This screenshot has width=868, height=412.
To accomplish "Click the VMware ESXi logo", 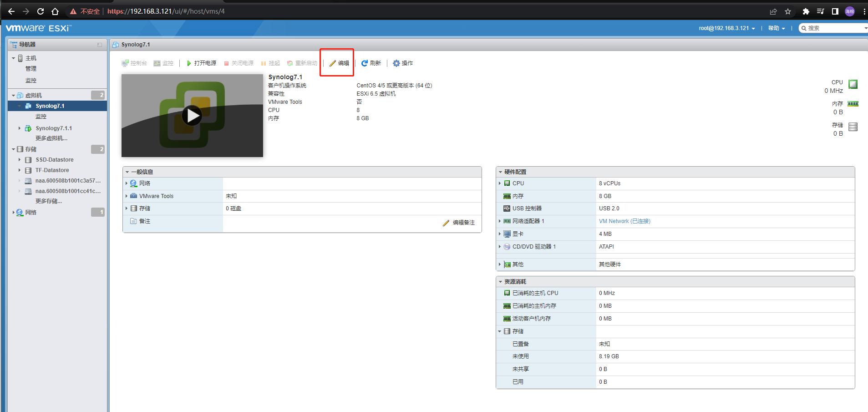I will click(x=38, y=28).
